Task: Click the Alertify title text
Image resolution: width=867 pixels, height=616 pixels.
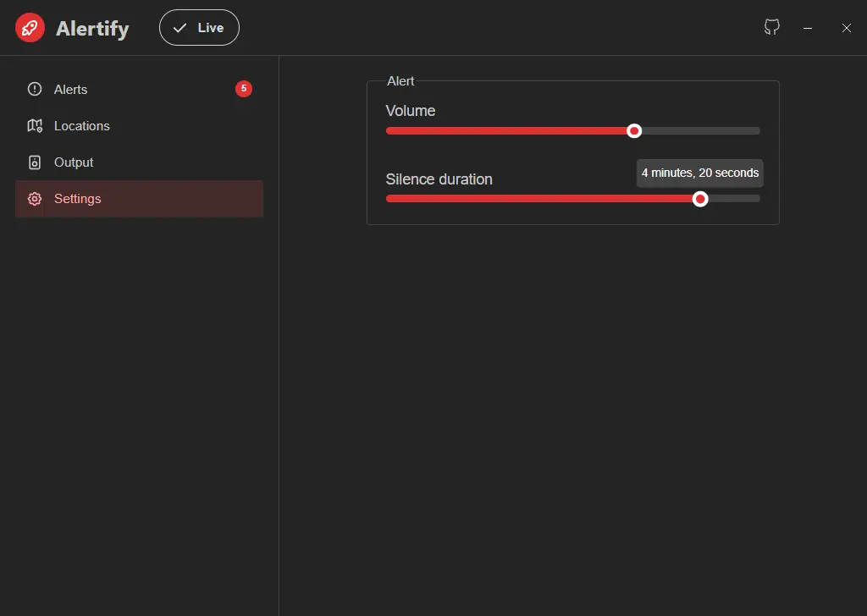Action: point(92,28)
